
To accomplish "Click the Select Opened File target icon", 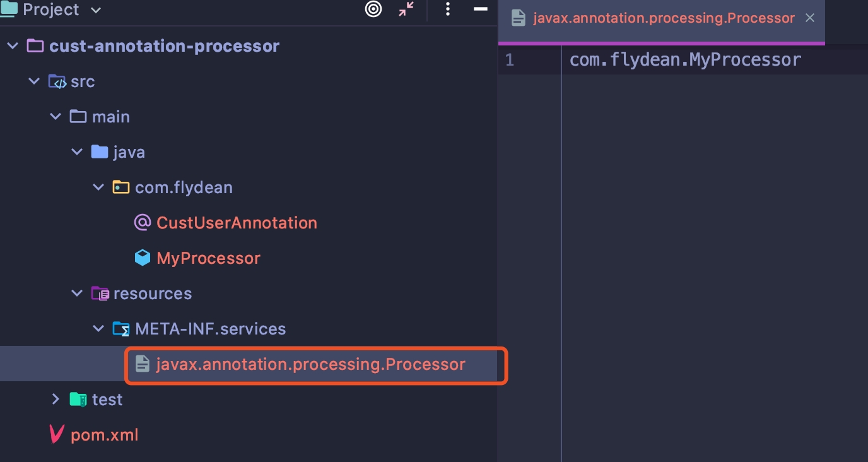I will (x=373, y=9).
